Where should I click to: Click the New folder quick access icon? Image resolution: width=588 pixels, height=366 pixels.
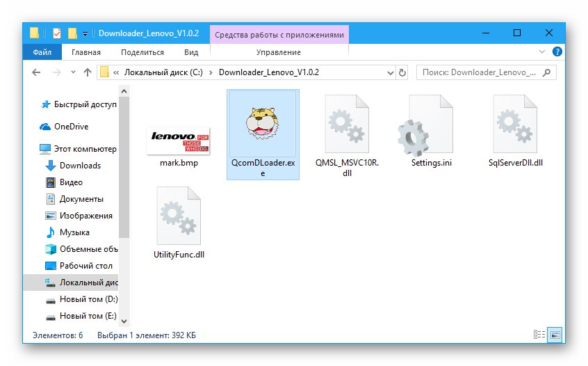tap(72, 33)
